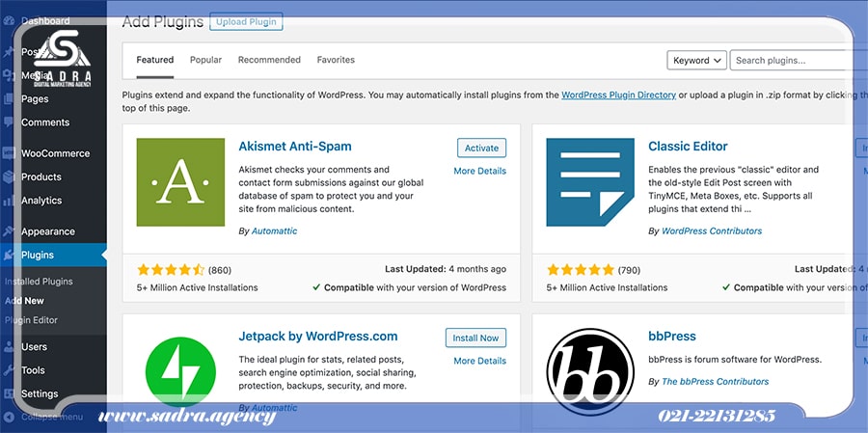View More Details for Jetpack

coord(480,361)
